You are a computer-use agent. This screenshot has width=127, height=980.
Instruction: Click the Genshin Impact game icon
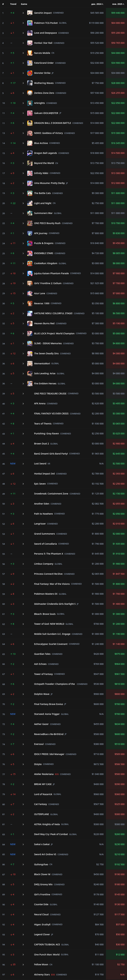click(30, 13)
